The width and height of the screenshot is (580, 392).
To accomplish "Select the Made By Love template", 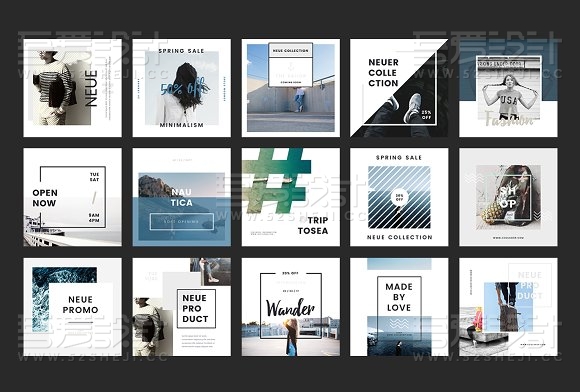I will [399, 307].
